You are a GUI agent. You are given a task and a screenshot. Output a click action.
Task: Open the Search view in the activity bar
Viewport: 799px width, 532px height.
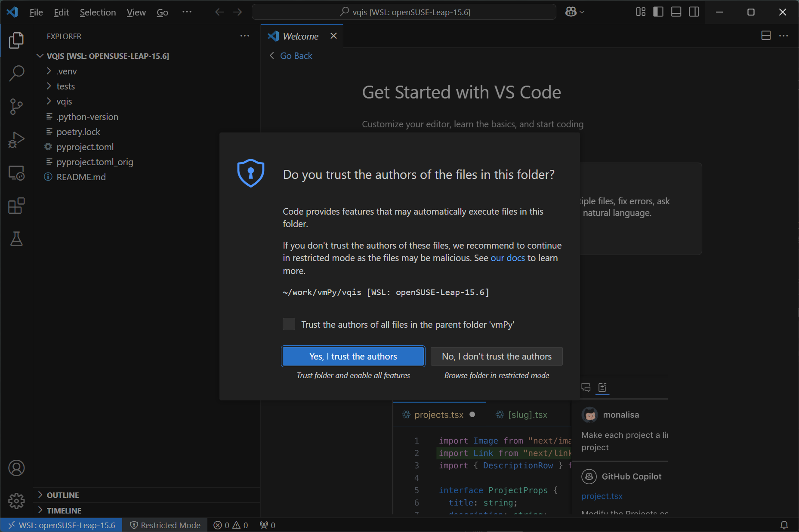(16, 73)
